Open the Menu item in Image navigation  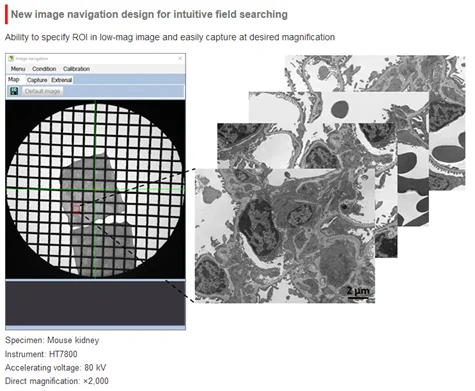18,69
